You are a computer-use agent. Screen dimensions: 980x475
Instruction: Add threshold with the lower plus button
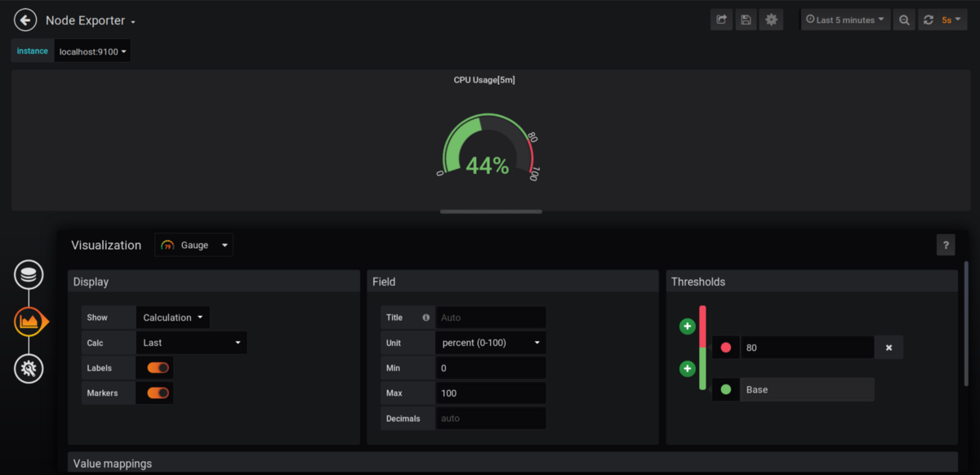(x=688, y=369)
